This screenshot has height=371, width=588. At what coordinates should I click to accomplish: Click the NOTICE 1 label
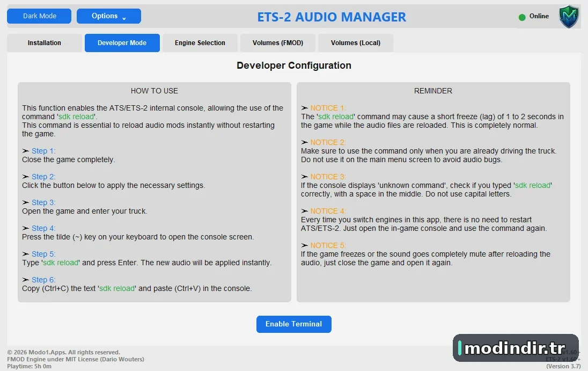pos(328,108)
